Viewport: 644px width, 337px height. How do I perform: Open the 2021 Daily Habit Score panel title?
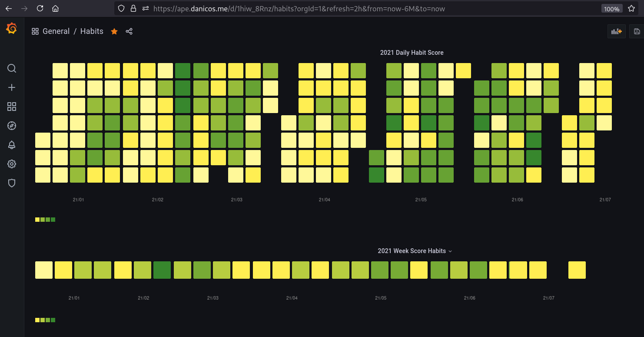(412, 53)
